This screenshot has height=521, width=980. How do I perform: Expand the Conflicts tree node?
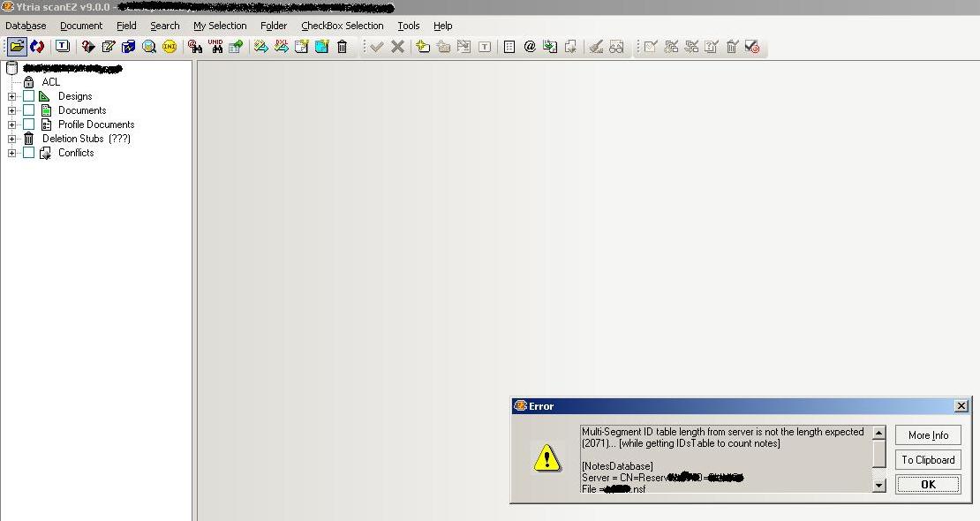[11, 153]
